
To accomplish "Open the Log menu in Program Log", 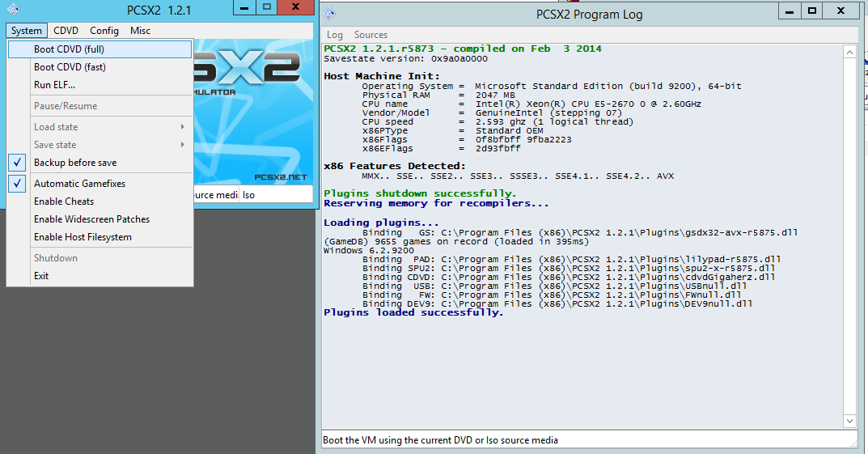I will coord(334,35).
